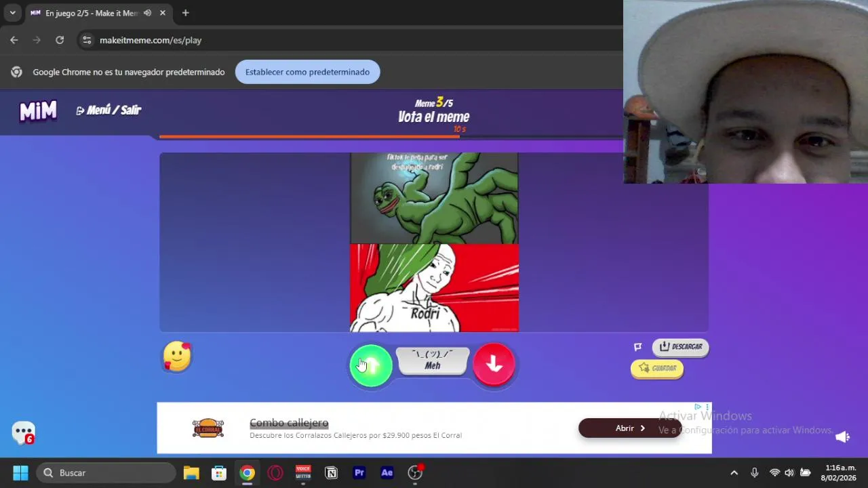Click the taskbar Buscar search box
The image size is (868, 488).
tap(106, 472)
